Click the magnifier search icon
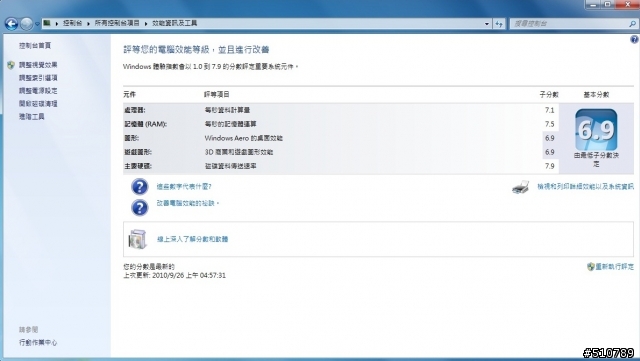The height and width of the screenshot is (361, 640). coord(632,24)
